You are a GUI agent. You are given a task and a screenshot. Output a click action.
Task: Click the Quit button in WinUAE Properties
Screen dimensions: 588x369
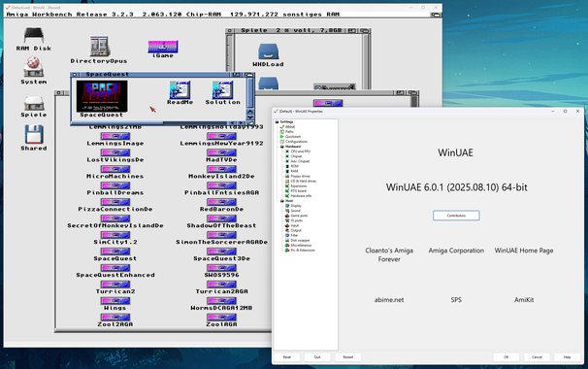click(x=317, y=357)
